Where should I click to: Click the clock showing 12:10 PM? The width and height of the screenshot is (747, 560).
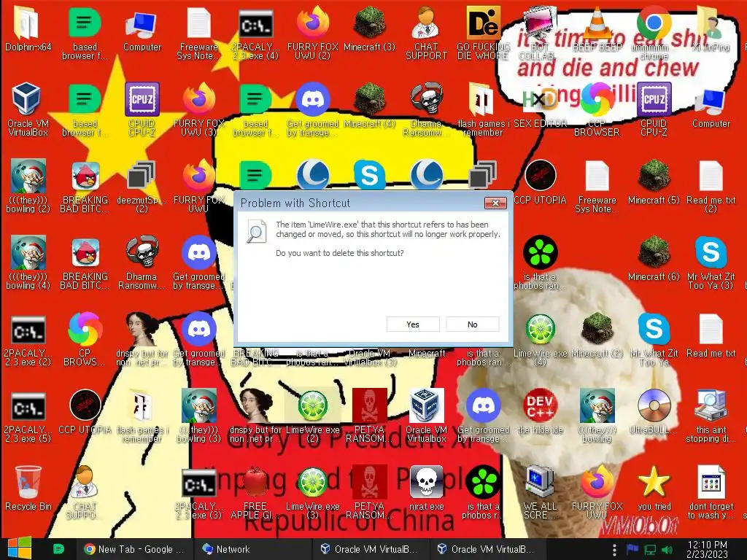(707, 549)
